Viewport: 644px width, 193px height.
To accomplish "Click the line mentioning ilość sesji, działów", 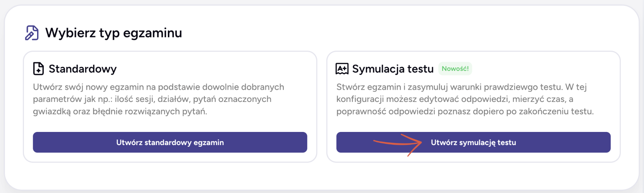I will (152, 99).
